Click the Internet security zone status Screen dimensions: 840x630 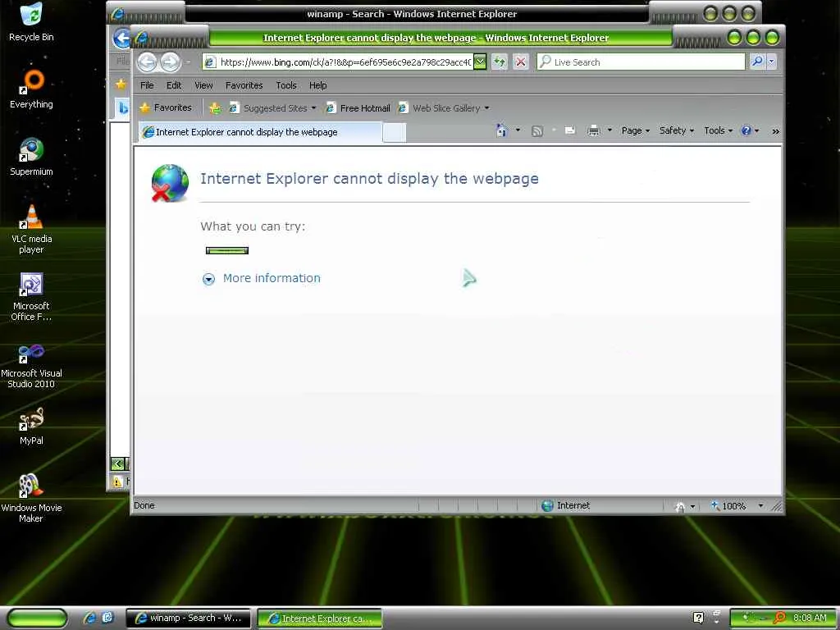pyautogui.click(x=566, y=505)
